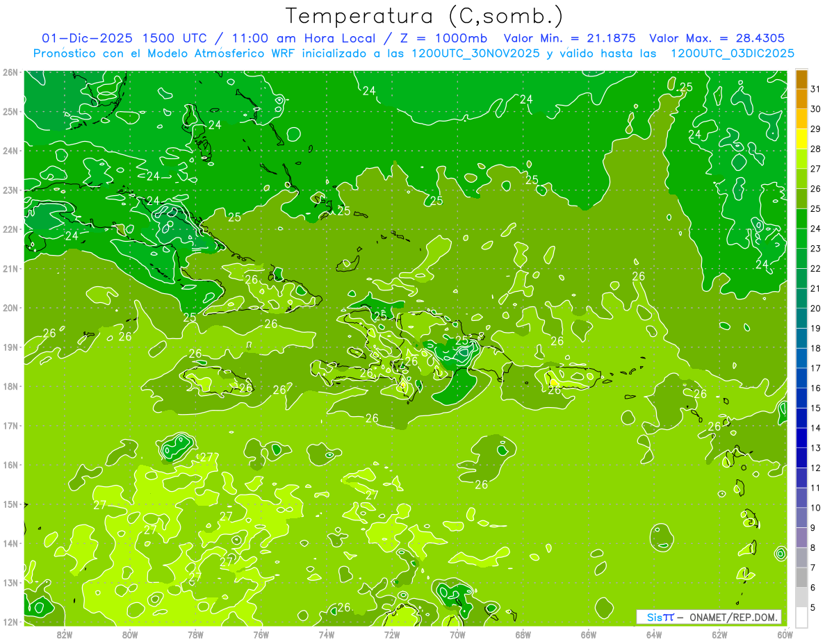Pick the color bar segment between 23 and 24
This screenshot has height=644, width=834.
(801, 238)
